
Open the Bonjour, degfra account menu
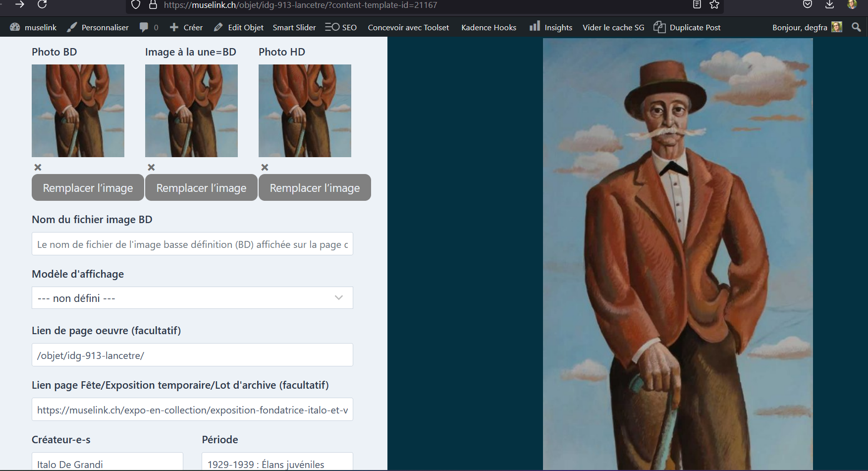[807, 27]
